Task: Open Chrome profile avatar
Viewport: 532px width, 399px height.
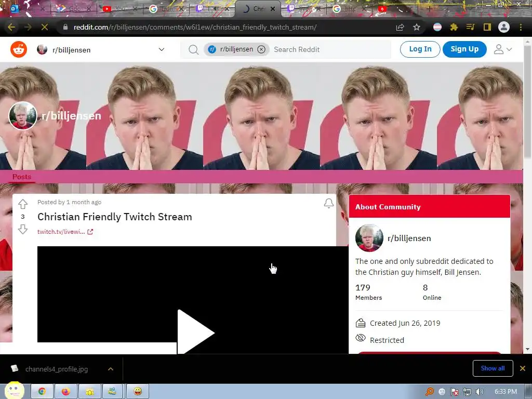Action: pos(504,27)
